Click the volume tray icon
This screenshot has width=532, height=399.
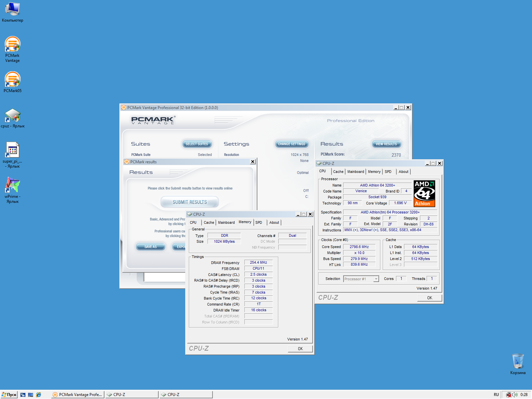pyautogui.click(x=515, y=395)
